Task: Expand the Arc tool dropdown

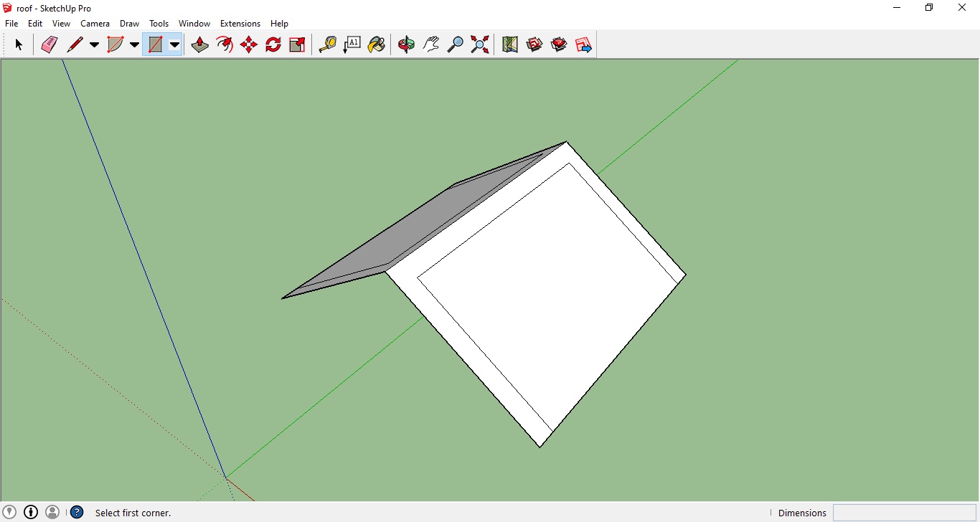Action: (134, 44)
